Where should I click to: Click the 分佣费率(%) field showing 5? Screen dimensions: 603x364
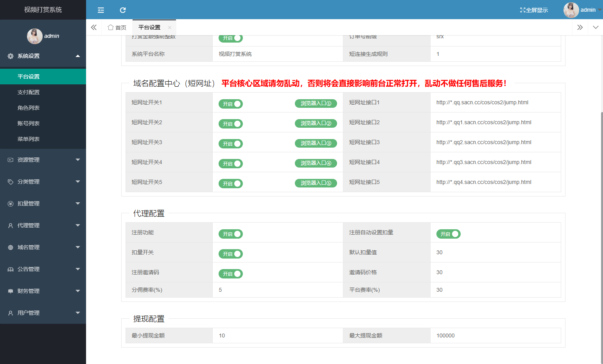278,290
